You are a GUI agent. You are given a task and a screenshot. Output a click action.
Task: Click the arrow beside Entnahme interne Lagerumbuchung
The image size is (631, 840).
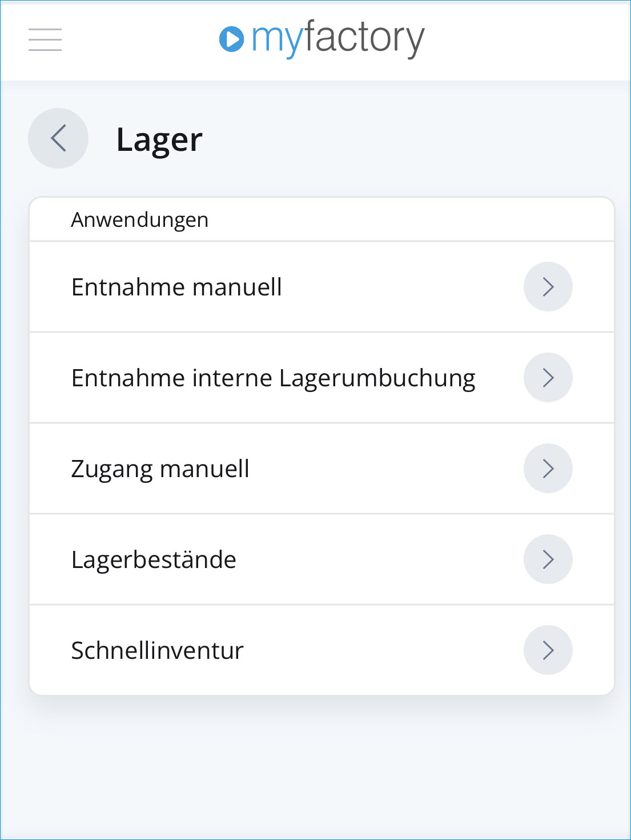pos(548,378)
